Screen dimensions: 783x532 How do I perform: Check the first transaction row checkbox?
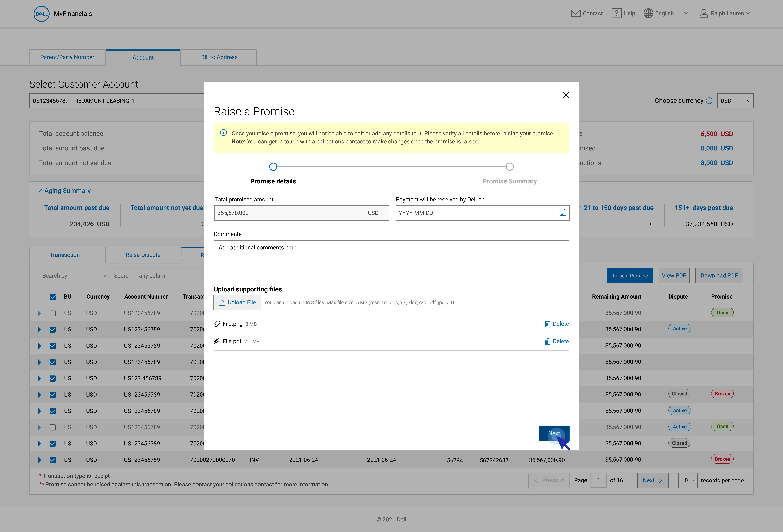(53, 313)
